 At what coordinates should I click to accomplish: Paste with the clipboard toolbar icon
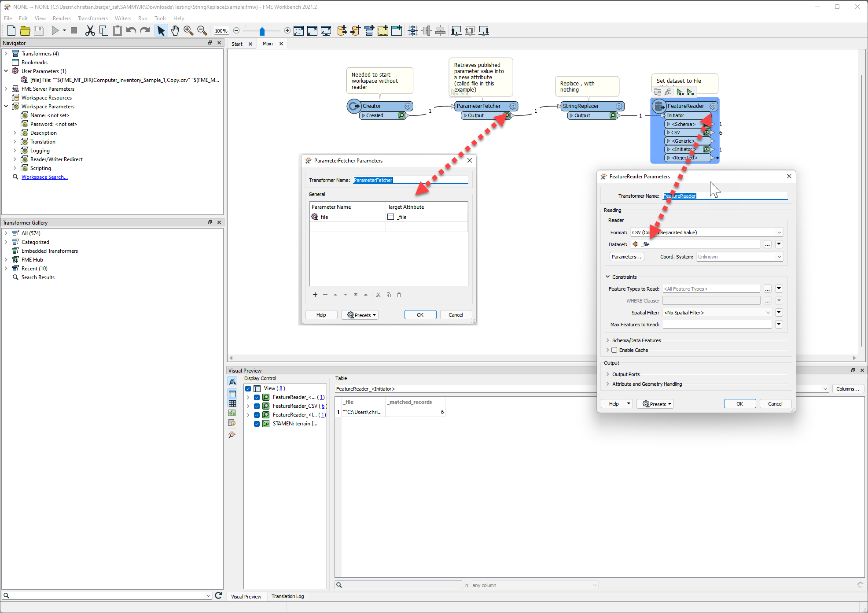click(x=118, y=30)
